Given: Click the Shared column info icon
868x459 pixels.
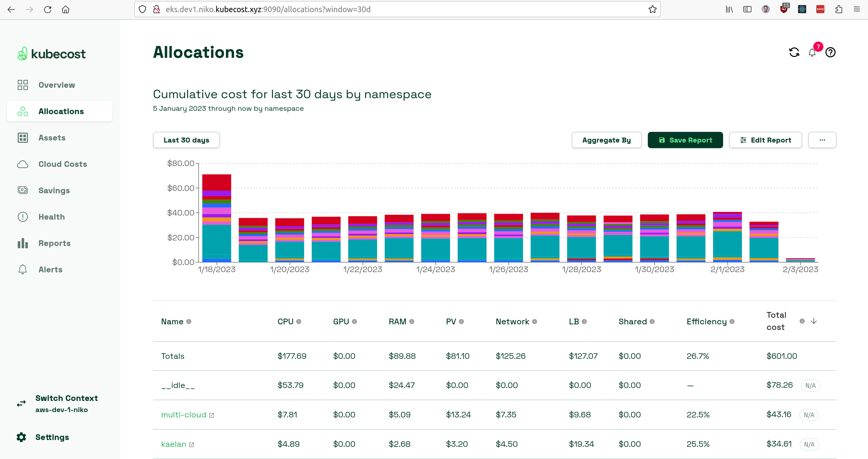Looking at the screenshot, I should tap(652, 322).
